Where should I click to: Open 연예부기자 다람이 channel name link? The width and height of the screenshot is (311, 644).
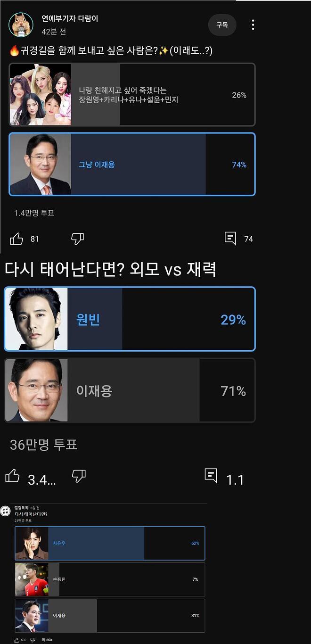[x=70, y=19]
